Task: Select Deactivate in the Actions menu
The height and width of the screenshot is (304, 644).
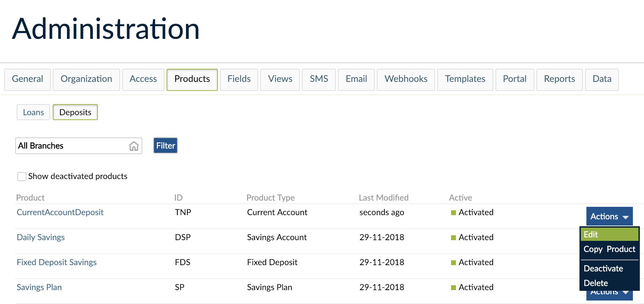Action: point(609,269)
